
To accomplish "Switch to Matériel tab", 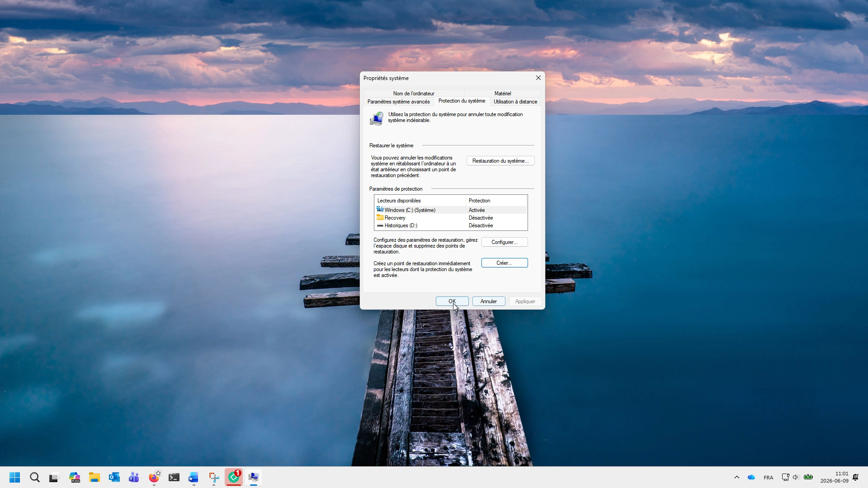I will (503, 94).
